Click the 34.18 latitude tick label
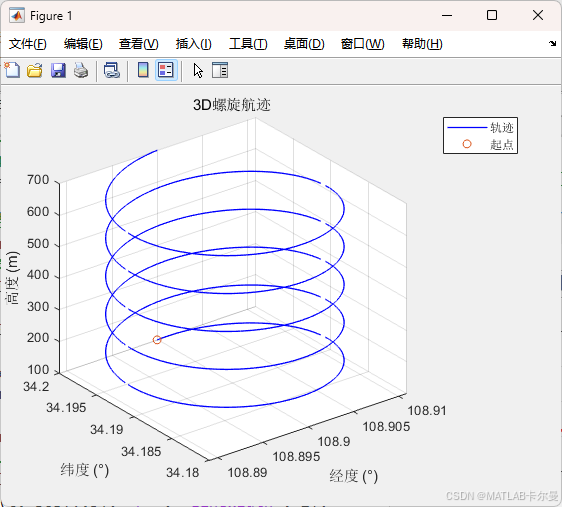 pos(182,473)
